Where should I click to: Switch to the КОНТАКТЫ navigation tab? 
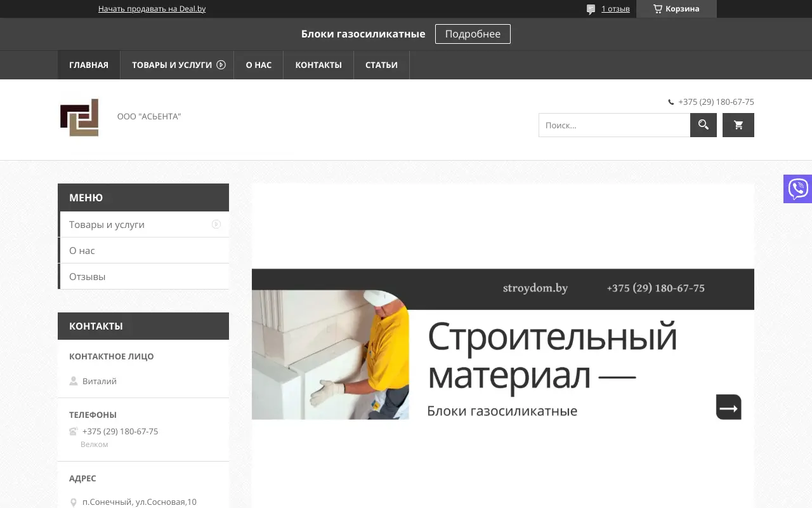[x=318, y=65]
